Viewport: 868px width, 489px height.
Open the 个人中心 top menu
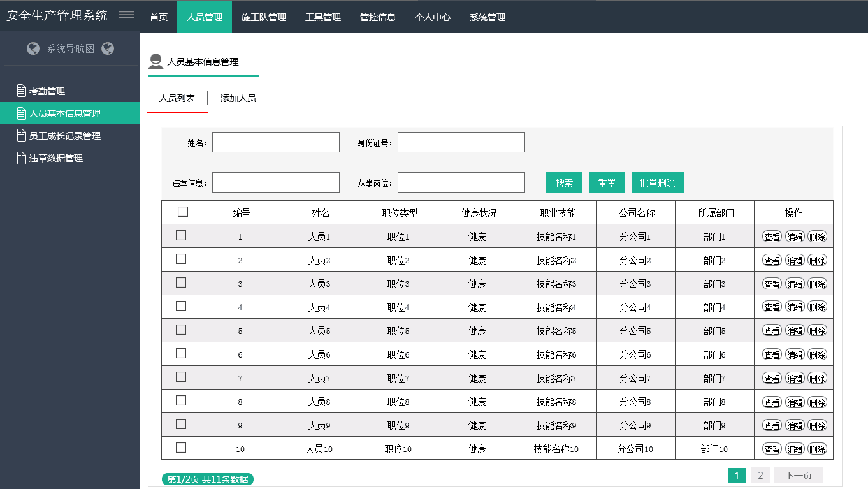pos(433,17)
